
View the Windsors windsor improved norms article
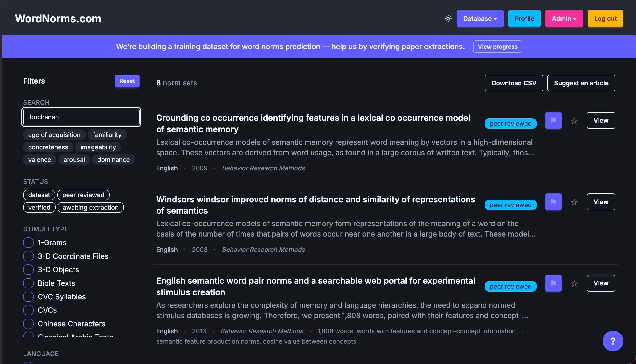pos(601,202)
